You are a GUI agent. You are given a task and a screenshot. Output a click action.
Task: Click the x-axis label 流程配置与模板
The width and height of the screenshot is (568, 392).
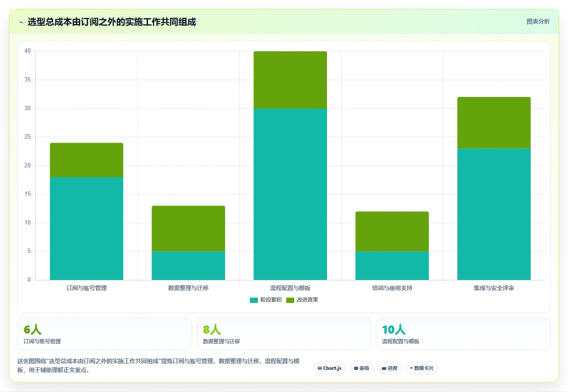pyautogui.click(x=290, y=288)
